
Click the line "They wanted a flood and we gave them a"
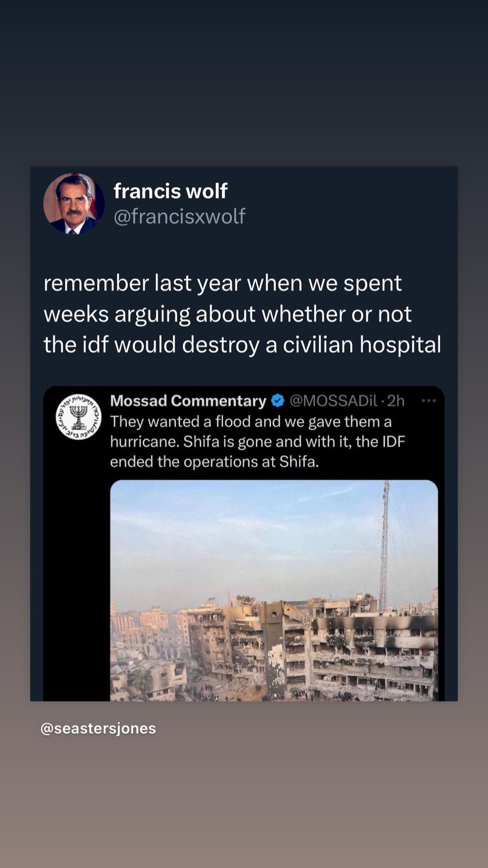tap(251, 422)
